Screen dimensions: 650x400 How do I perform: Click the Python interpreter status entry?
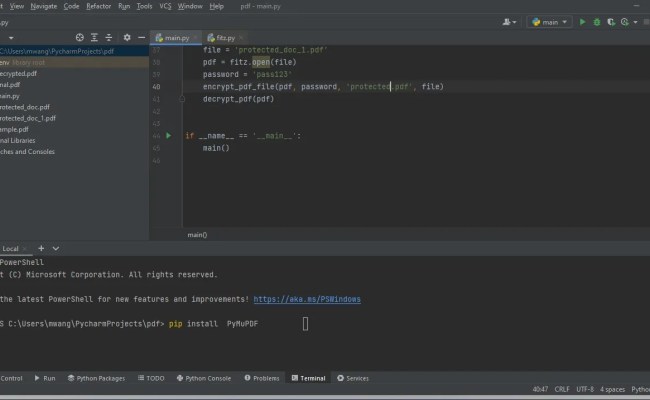point(640,389)
